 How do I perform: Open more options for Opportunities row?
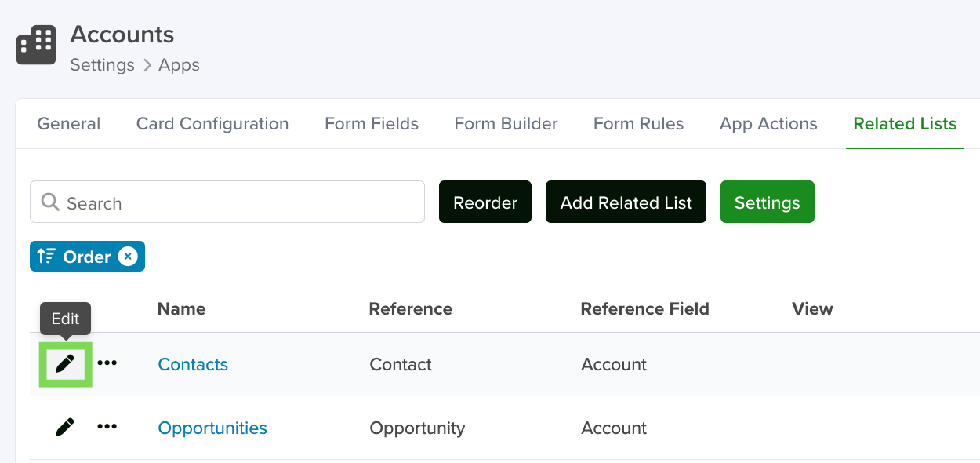tap(107, 426)
